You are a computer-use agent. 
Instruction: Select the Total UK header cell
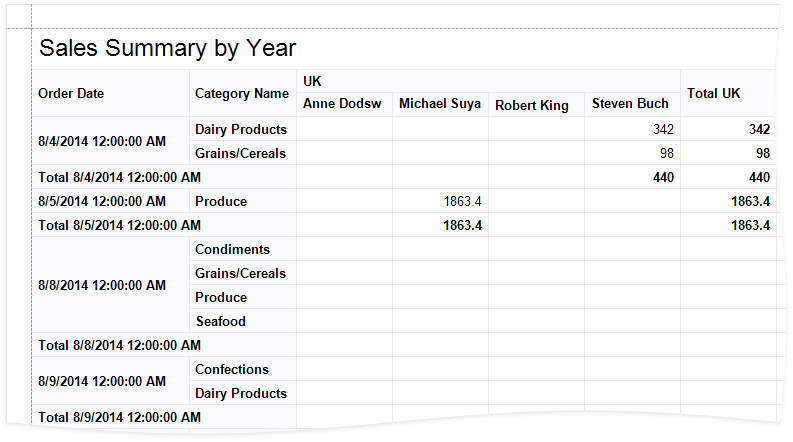(x=714, y=94)
